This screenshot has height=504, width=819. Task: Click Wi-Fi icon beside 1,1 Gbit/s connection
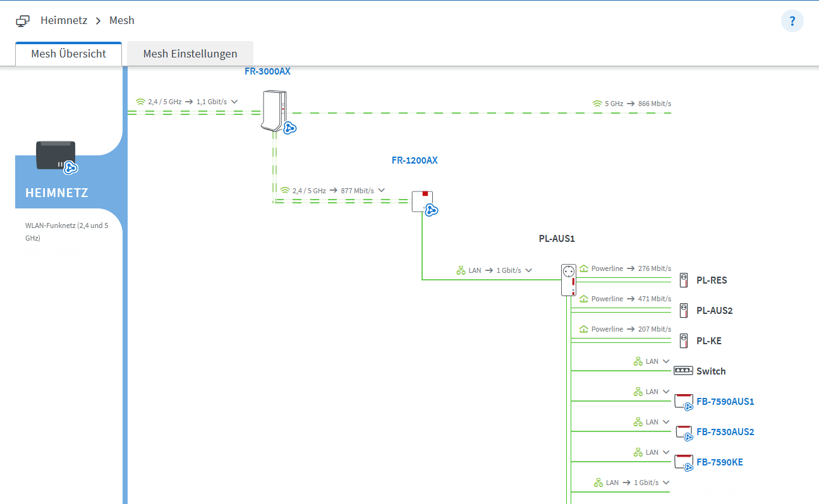[x=140, y=101]
